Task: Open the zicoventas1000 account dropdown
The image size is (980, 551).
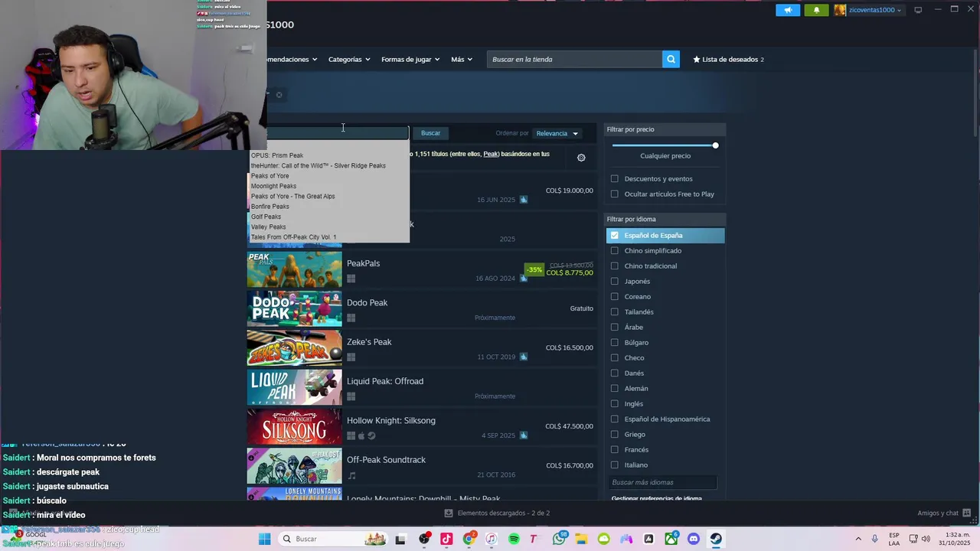Action: pyautogui.click(x=868, y=10)
